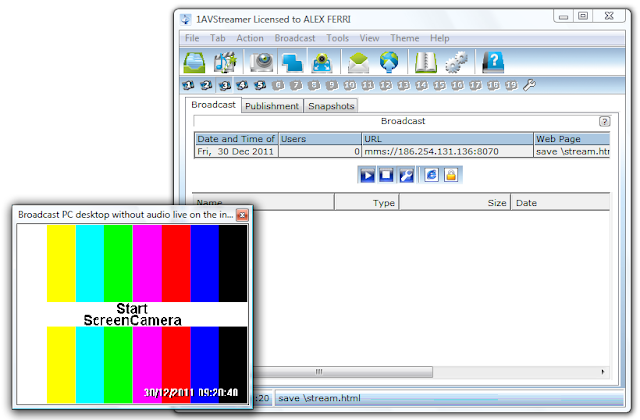
Task: Stop broadcast with the stop button
Action: [x=386, y=175]
